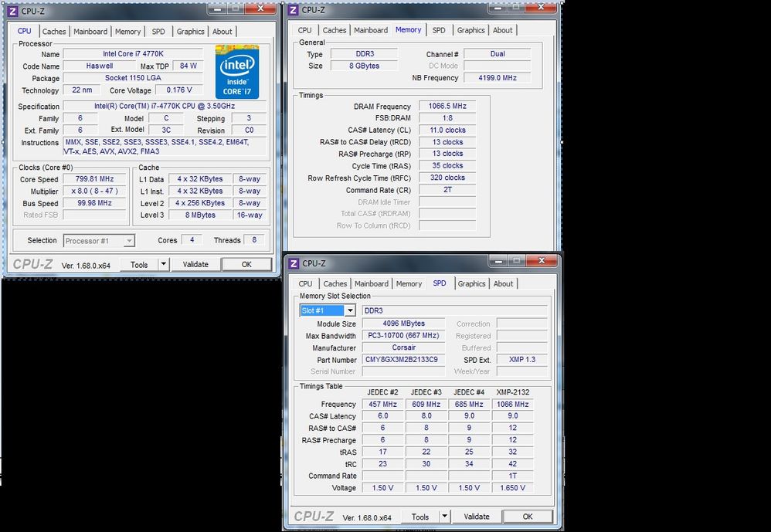This screenshot has height=532, width=771.
Task: Click the DRAM Frequency value "1066.5 MHz"
Action: pyautogui.click(x=447, y=106)
